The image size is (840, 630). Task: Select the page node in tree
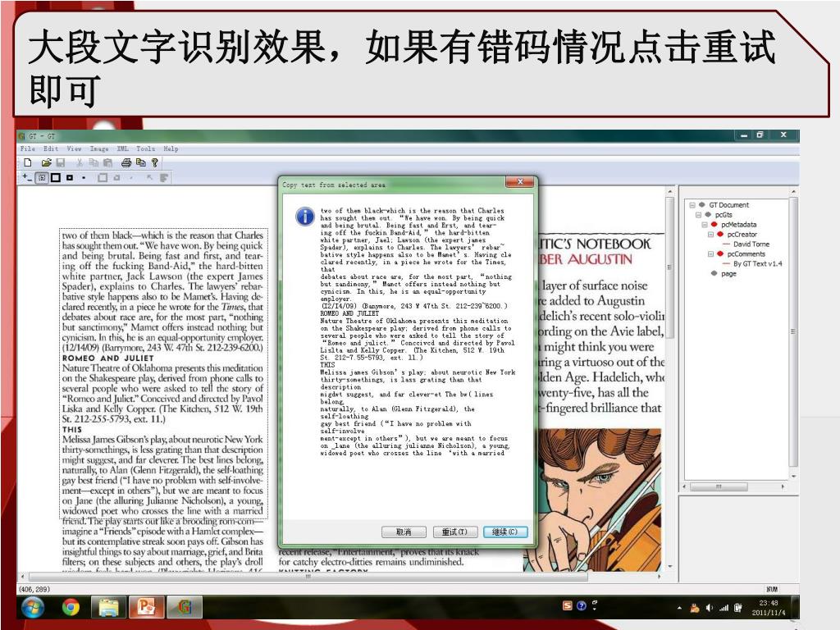coord(728,274)
